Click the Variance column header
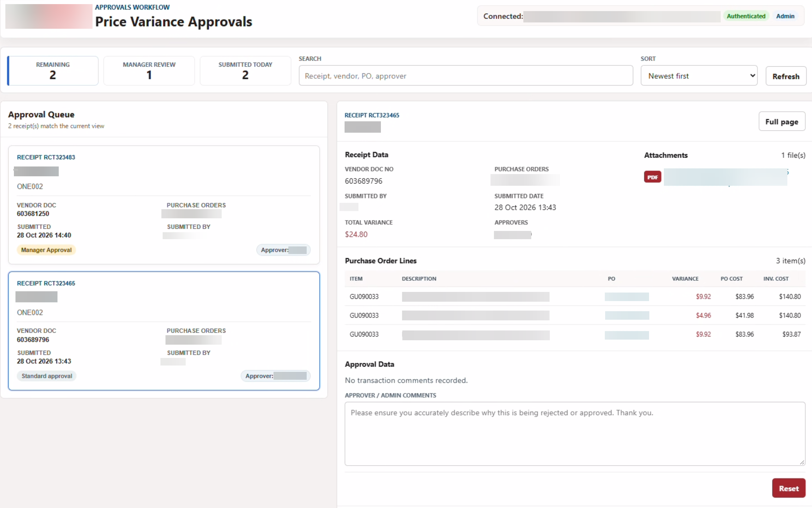 pyautogui.click(x=685, y=279)
